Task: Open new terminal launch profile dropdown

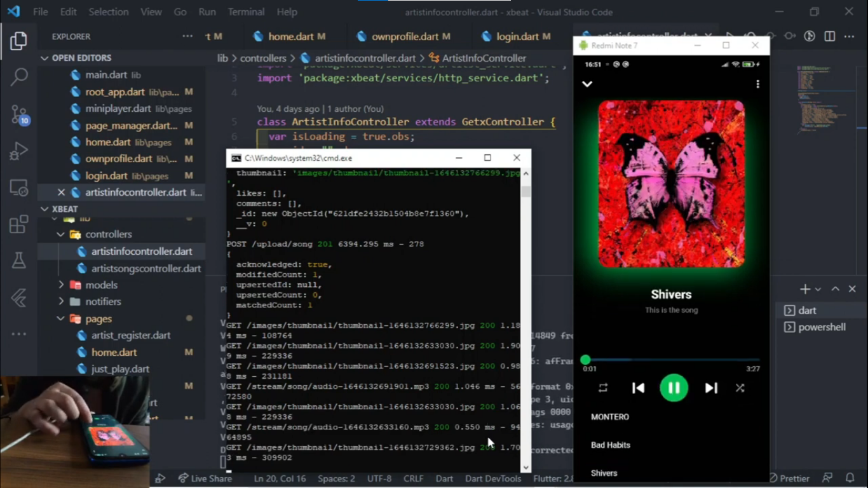Action: click(x=818, y=289)
